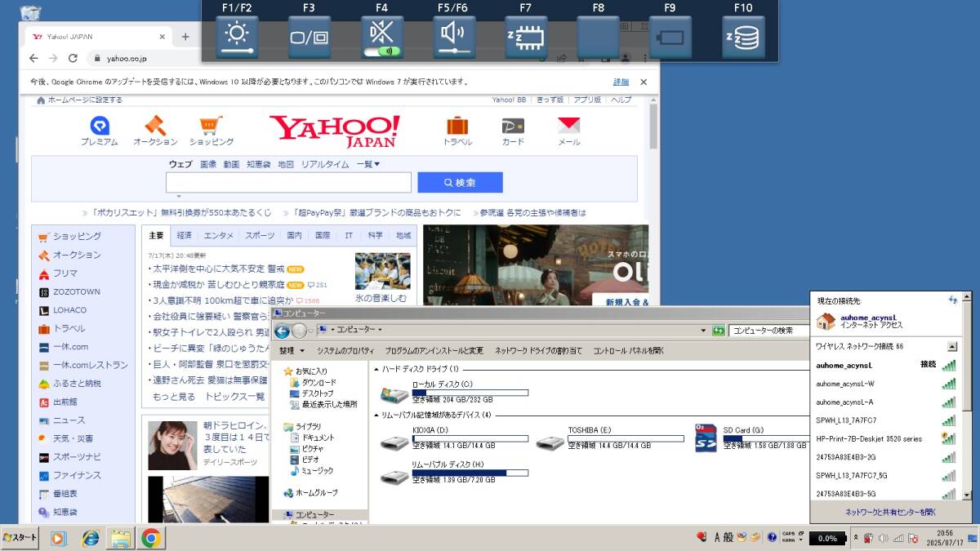Collapse the ワイヤレス ネットワーク接続 section
980x551 pixels.
click(x=951, y=346)
